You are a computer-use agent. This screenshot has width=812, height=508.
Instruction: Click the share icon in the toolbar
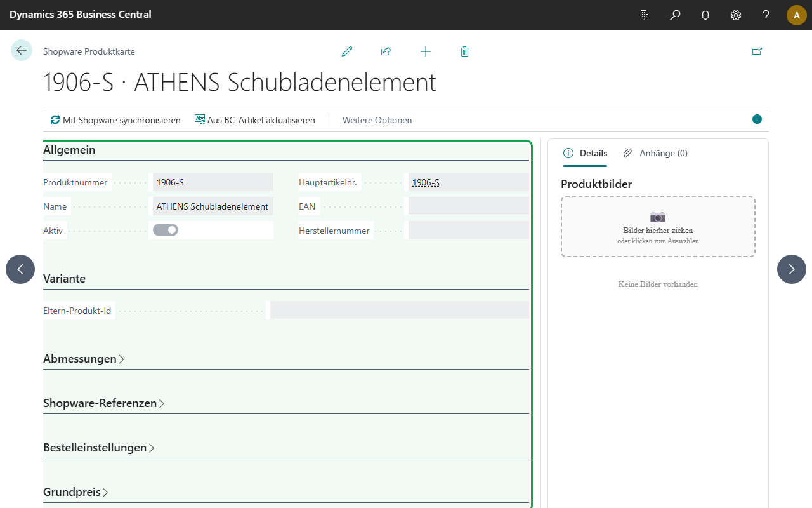point(386,51)
